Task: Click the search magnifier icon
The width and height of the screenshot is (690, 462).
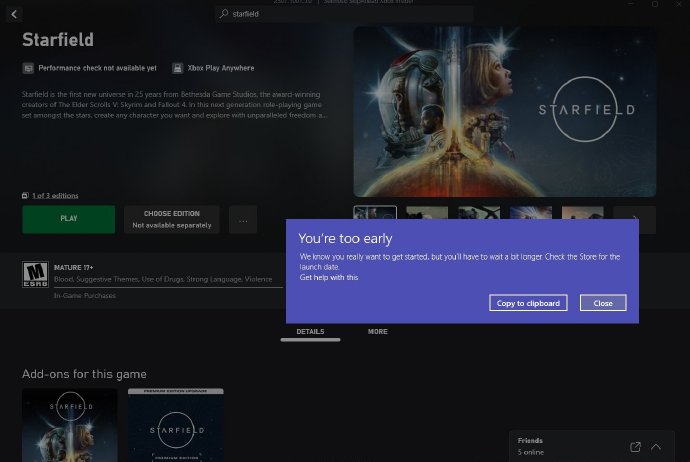Action: tap(223, 14)
